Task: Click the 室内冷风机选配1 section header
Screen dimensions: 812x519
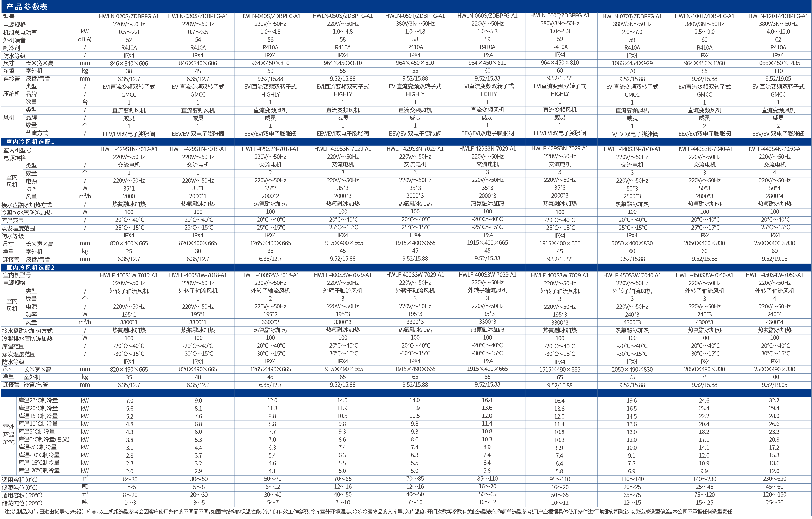Action: tap(30, 142)
